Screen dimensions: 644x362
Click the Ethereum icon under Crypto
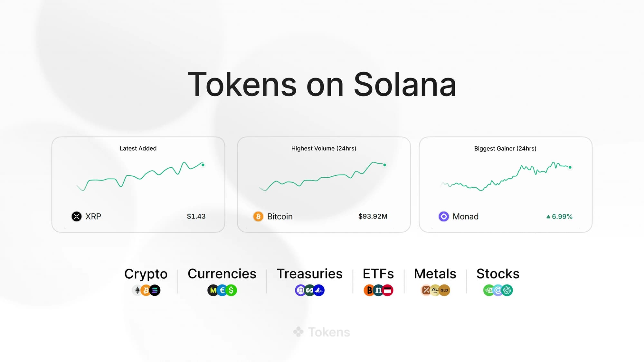137,290
